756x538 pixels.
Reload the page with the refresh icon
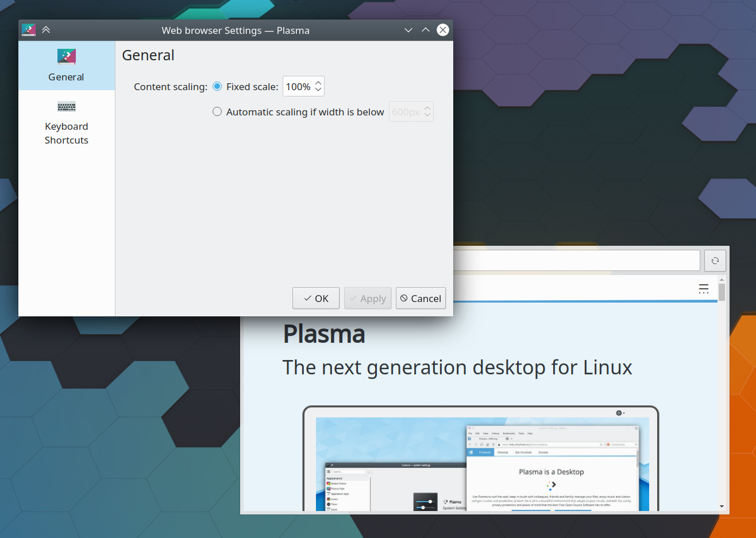coord(715,260)
